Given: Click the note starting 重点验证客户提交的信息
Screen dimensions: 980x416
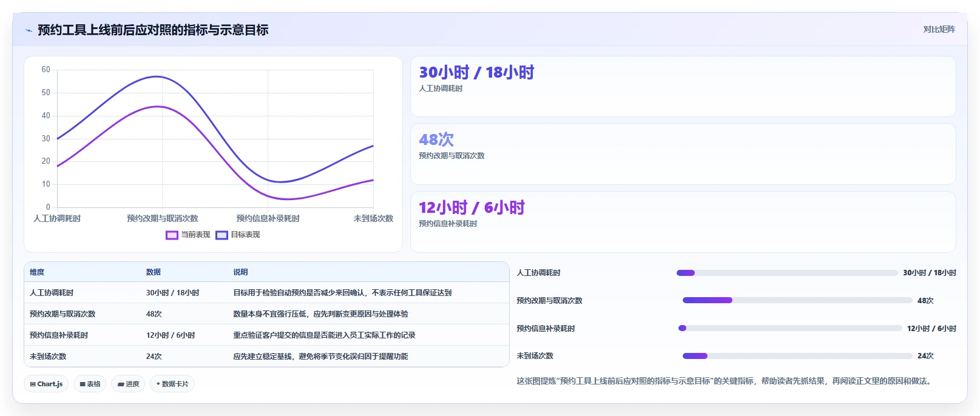Looking at the screenshot, I should tap(324, 335).
